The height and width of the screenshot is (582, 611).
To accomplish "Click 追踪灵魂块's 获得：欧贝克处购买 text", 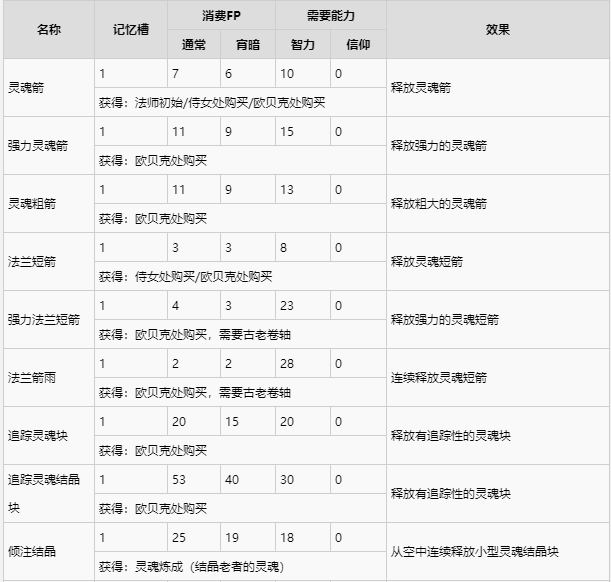I will click(153, 451).
